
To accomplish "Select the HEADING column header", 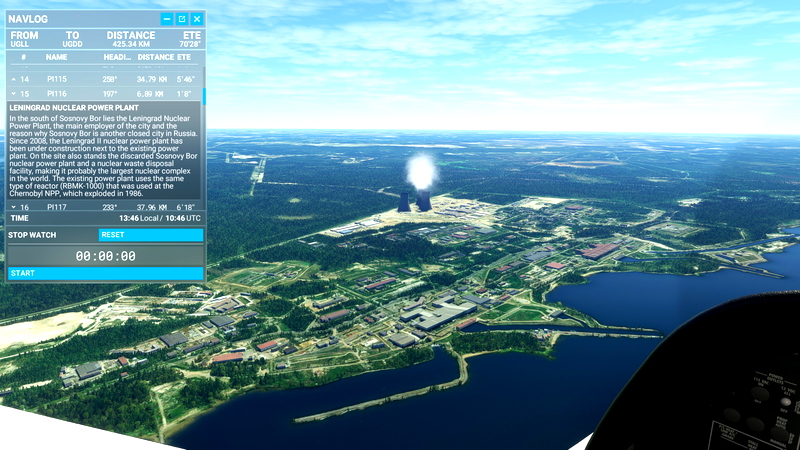I will point(116,57).
